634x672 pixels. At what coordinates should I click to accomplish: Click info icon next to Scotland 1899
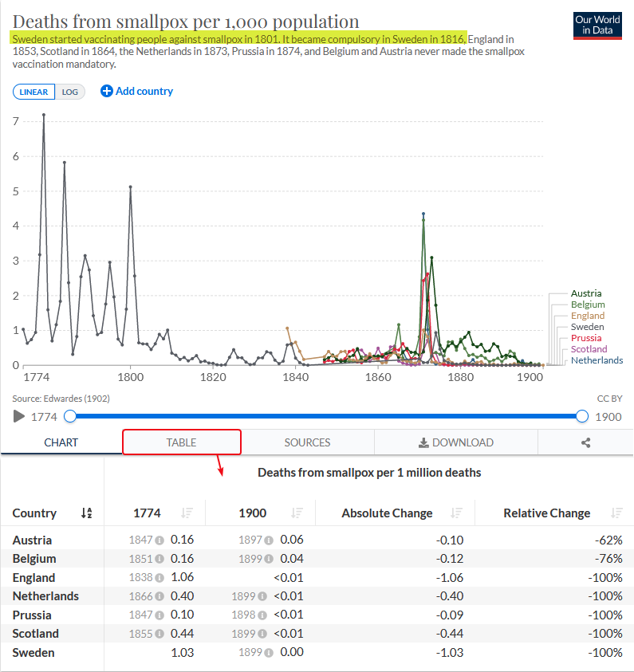coord(262,634)
